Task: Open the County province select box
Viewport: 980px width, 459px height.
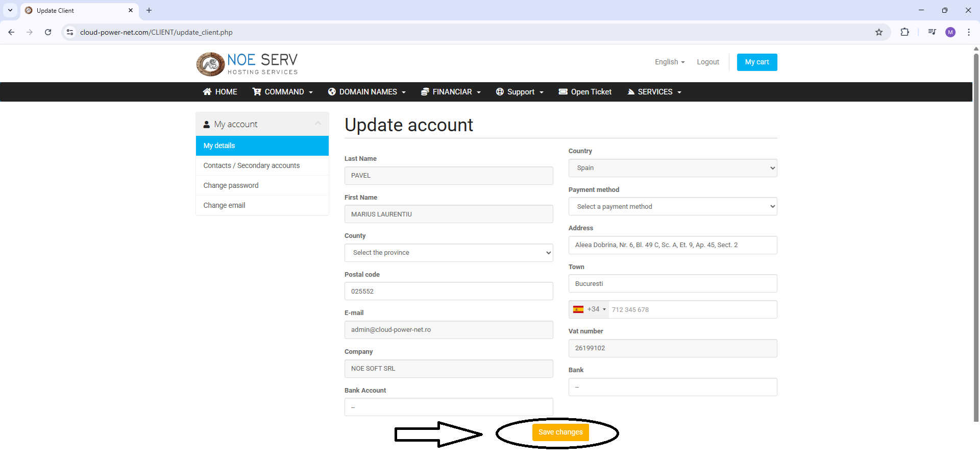Action: pyautogui.click(x=448, y=253)
